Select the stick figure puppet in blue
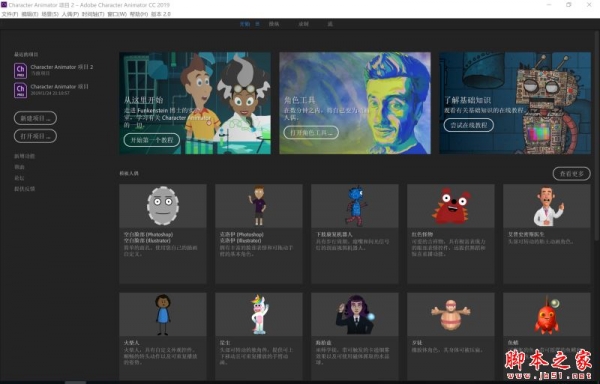 tap(163, 314)
